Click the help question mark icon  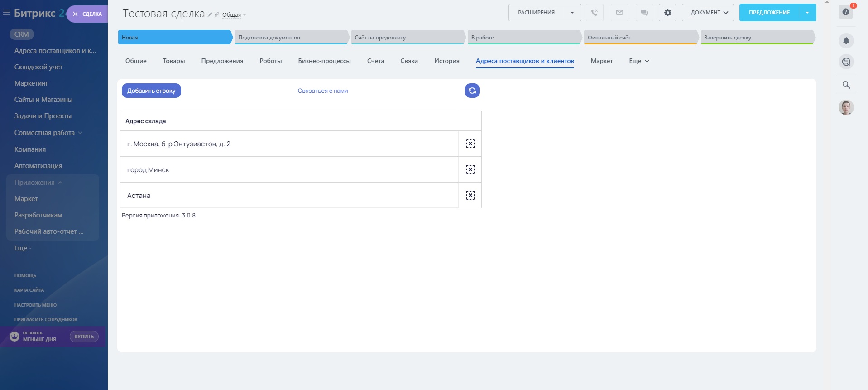coord(845,12)
